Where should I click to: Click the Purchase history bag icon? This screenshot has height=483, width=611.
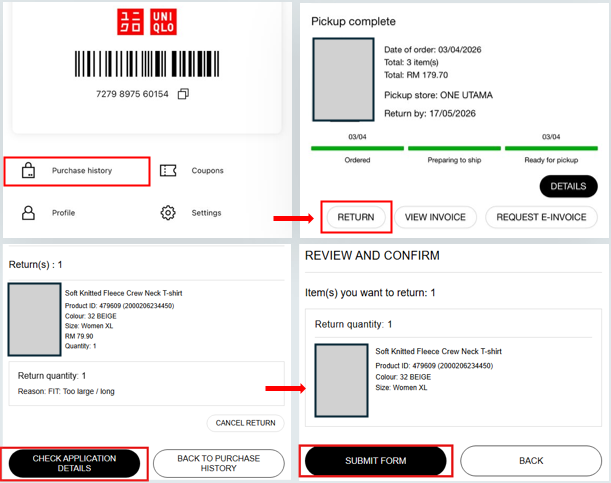click(x=29, y=171)
